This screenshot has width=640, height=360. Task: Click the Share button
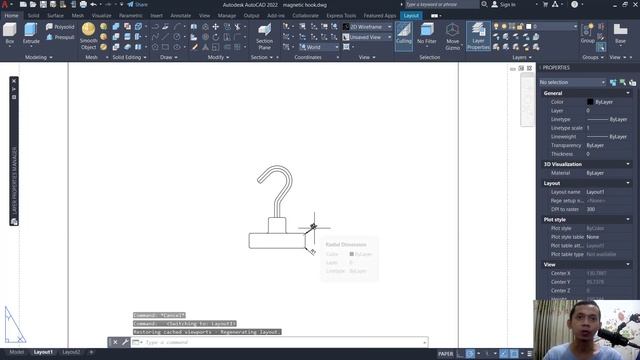click(x=138, y=4)
